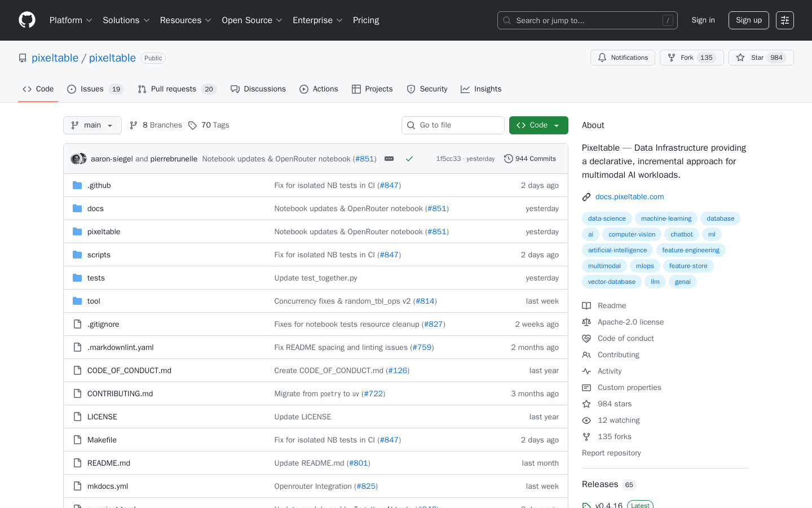This screenshot has height=508, width=812.
Task: Click the scales icon for Apache-2.0 license
Action: tap(586, 322)
